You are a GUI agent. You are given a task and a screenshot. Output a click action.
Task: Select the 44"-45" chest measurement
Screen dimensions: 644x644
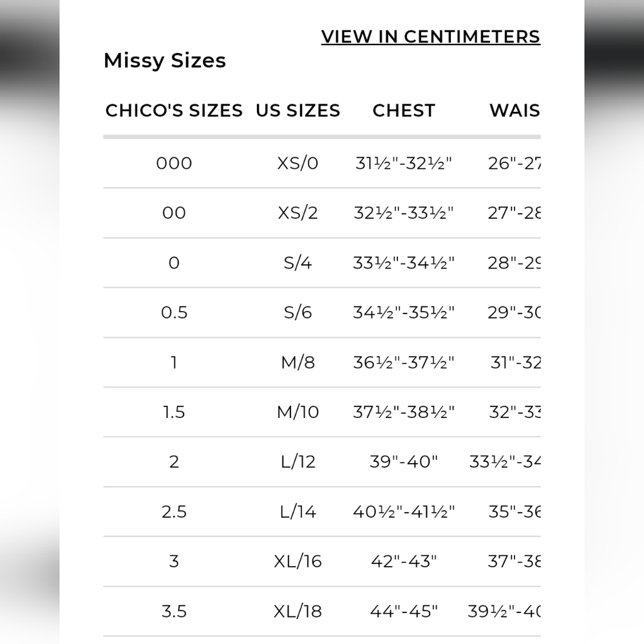404,611
